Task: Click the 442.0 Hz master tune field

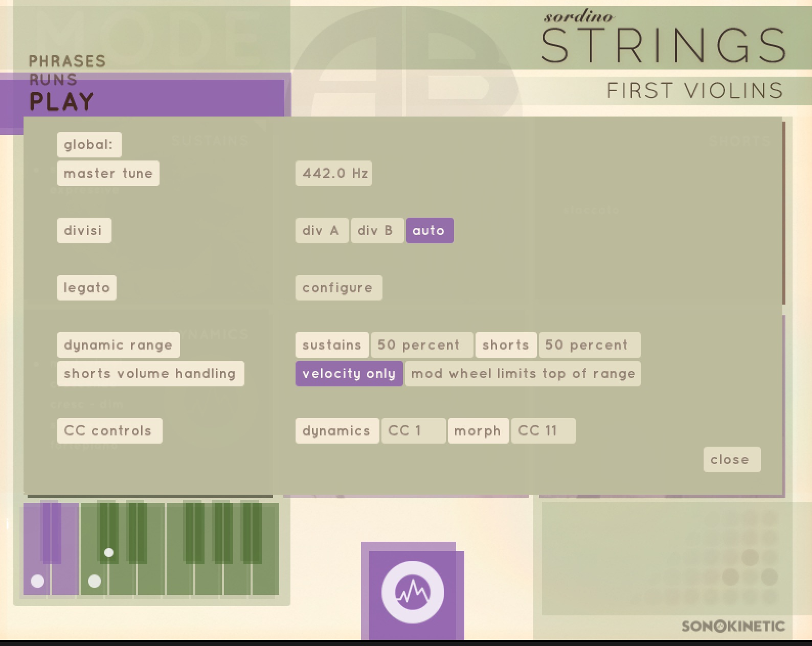Action: point(334,173)
